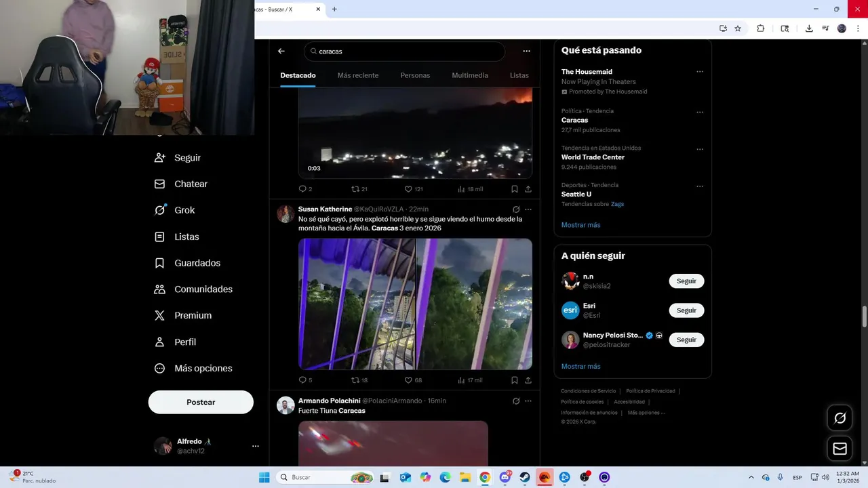Open floating Grok button
The width and height of the screenshot is (868, 488).
840,418
